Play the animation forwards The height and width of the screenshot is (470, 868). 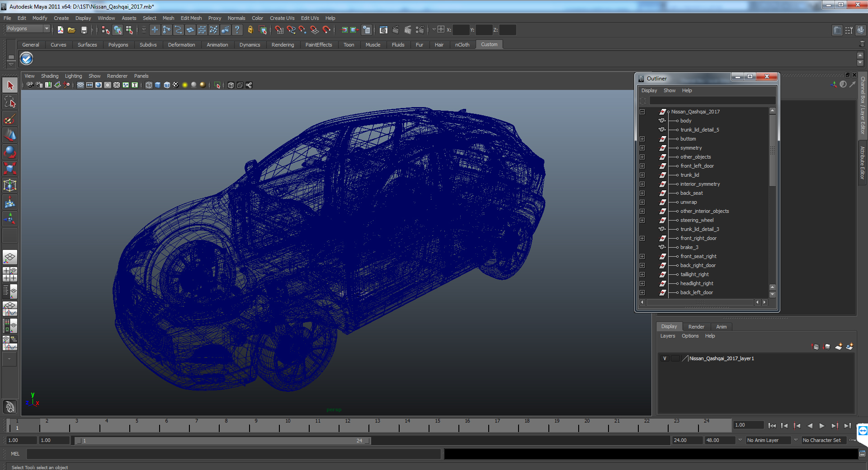pos(822,426)
